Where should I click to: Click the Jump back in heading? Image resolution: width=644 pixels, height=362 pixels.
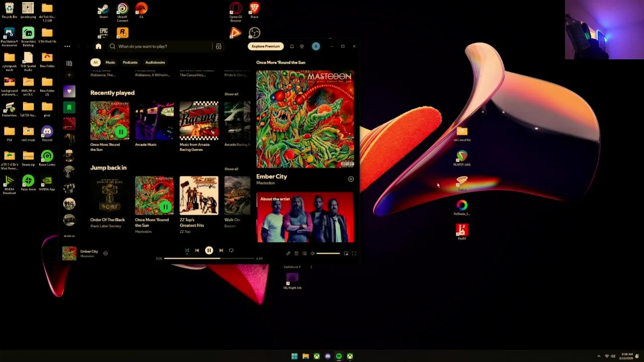(108, 168)
